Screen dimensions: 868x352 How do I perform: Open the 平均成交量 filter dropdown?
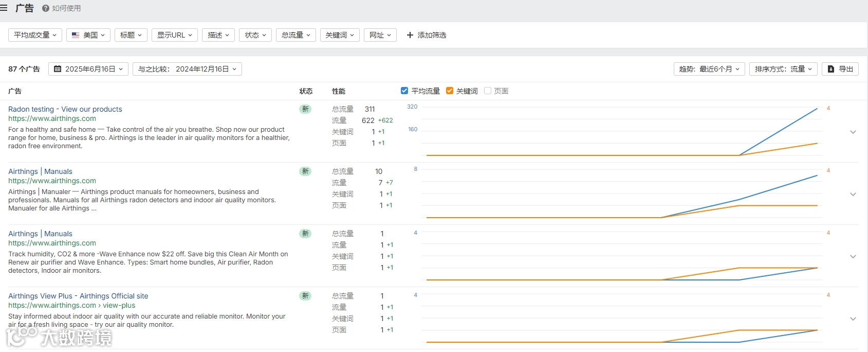pos(35,35)
